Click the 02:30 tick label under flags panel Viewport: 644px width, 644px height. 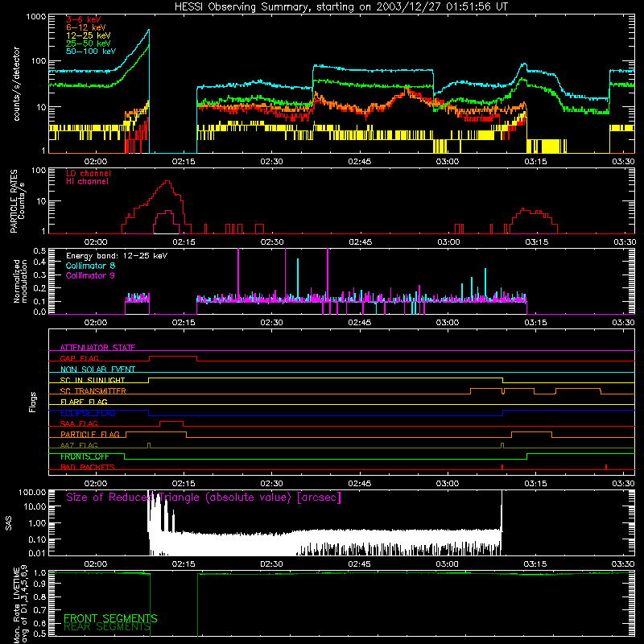271,484
